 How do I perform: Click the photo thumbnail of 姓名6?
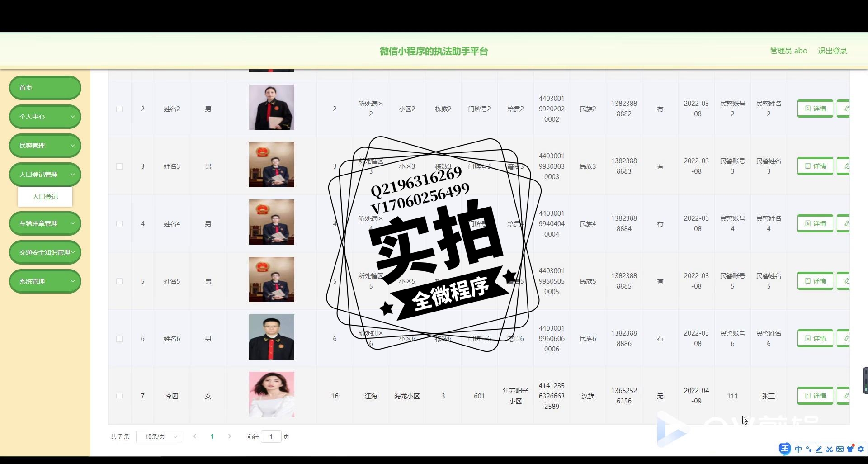[x=272, y=337]
